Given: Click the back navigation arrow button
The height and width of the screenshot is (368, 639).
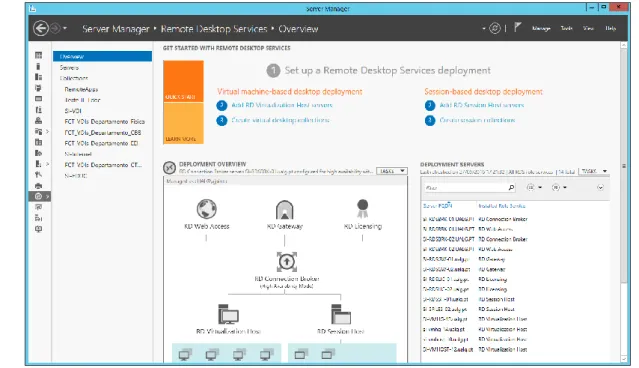Looking at the screenshot, I should (x=41, y=29).
